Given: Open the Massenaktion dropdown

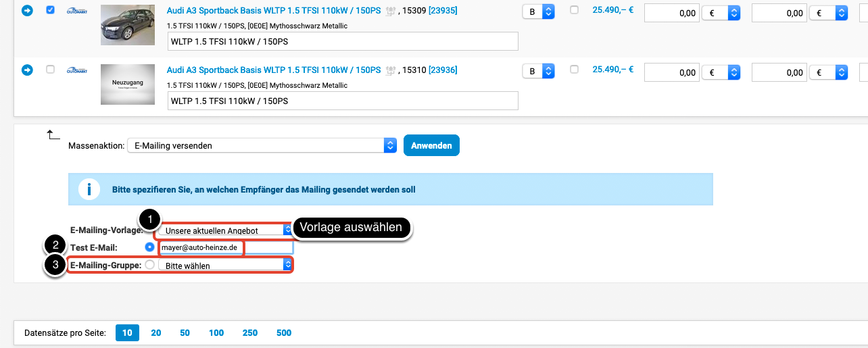Looking at the screenshot, I should [262, 145].
